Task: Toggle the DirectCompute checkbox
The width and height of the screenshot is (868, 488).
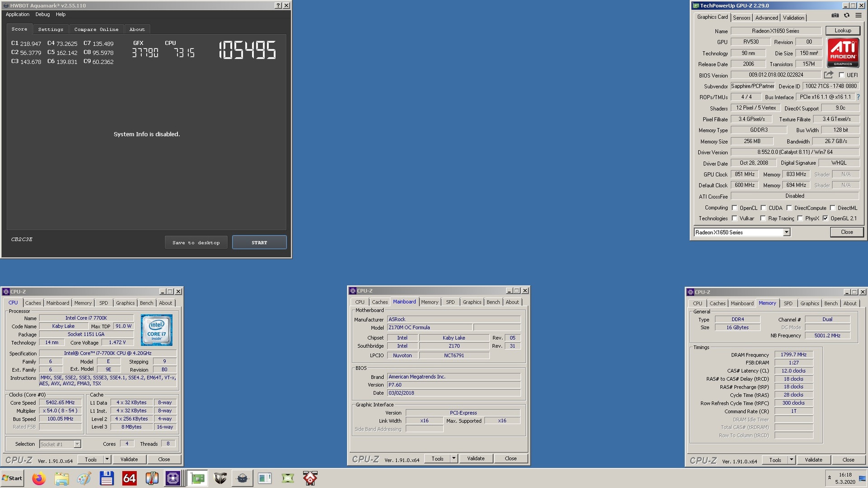Action: 789,208
